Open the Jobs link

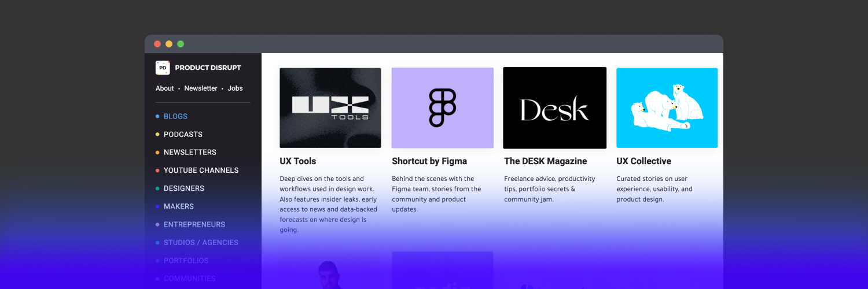click(x=235, y=88)
